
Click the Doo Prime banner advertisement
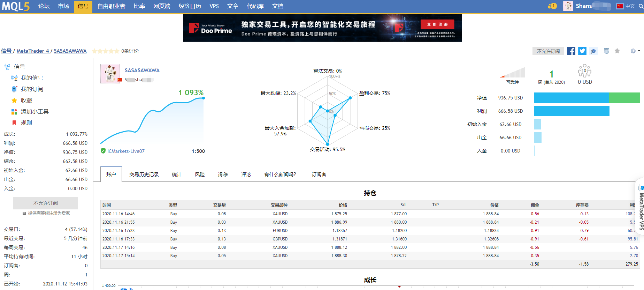coord(322,28)
